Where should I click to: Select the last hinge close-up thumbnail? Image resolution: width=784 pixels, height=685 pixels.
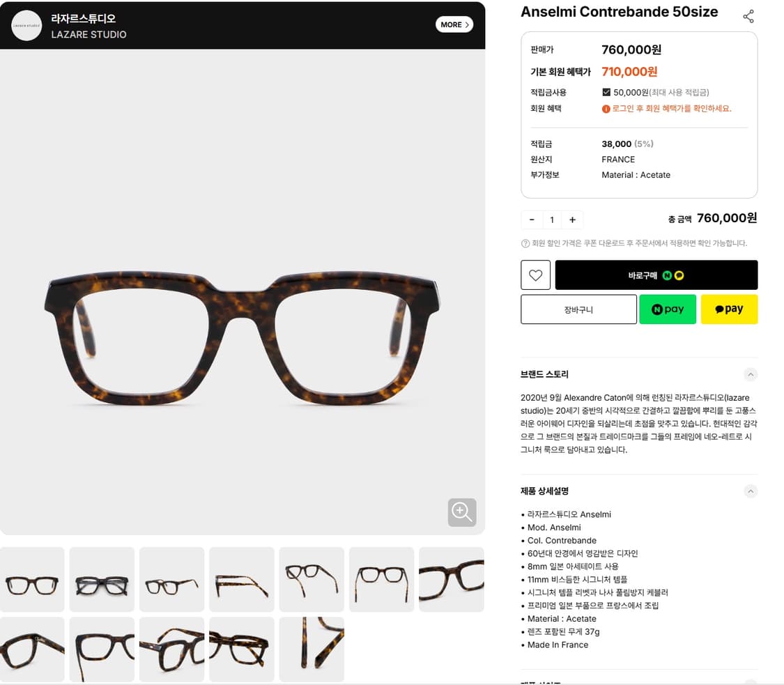(x=312, y=649)
